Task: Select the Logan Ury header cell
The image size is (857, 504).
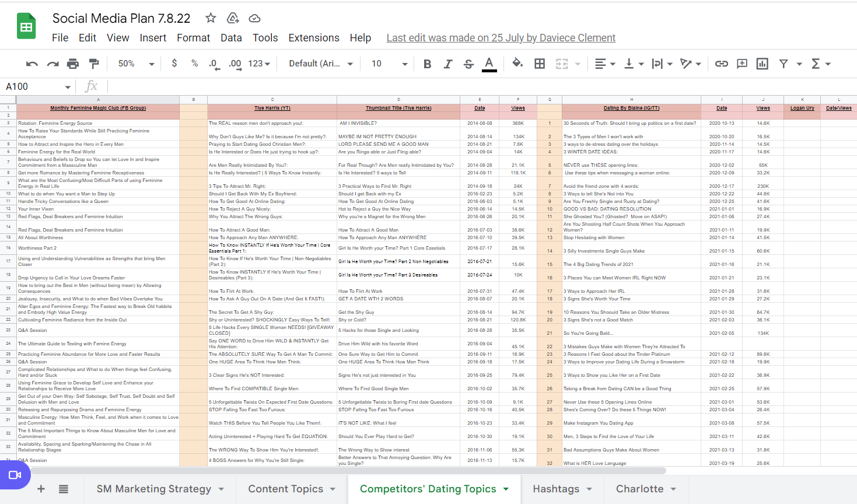Action: 802,108
